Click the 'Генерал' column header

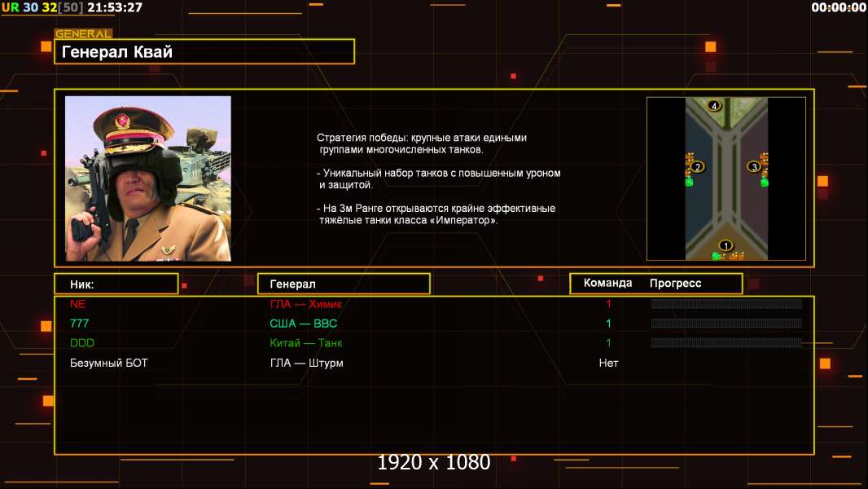344,284
